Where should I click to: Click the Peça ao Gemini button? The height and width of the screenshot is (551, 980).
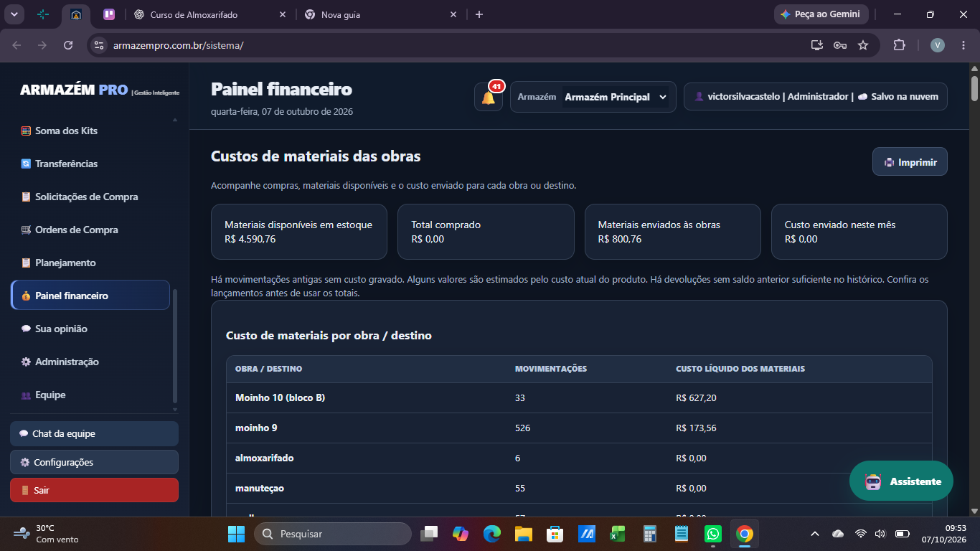click(821, 14)
